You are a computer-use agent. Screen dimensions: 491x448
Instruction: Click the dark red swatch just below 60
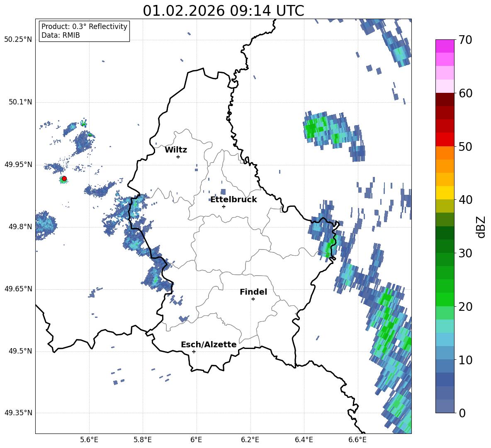coord(445,99)
